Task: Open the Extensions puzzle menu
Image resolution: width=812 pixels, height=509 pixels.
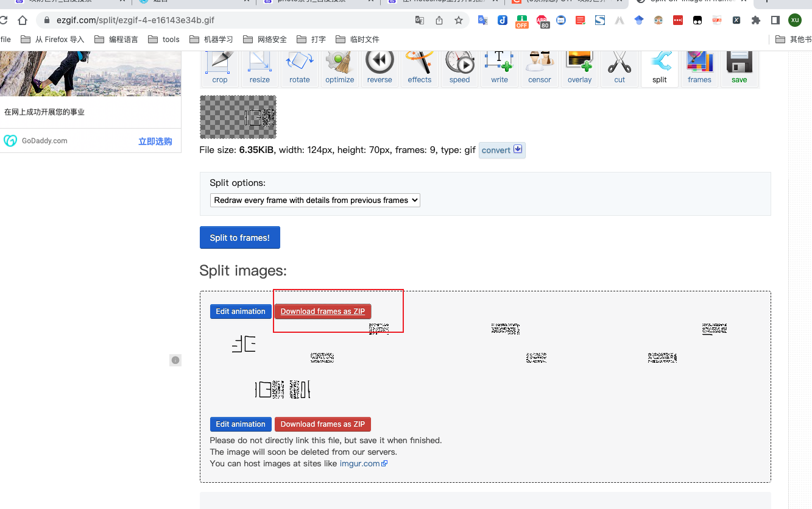Action: [756, 20]
